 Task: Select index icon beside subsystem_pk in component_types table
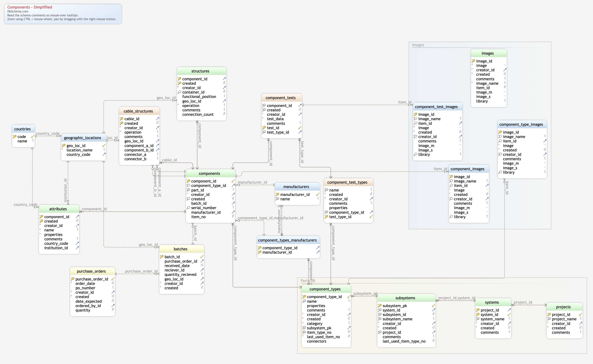pyautogui.click(x=304, y=328)
